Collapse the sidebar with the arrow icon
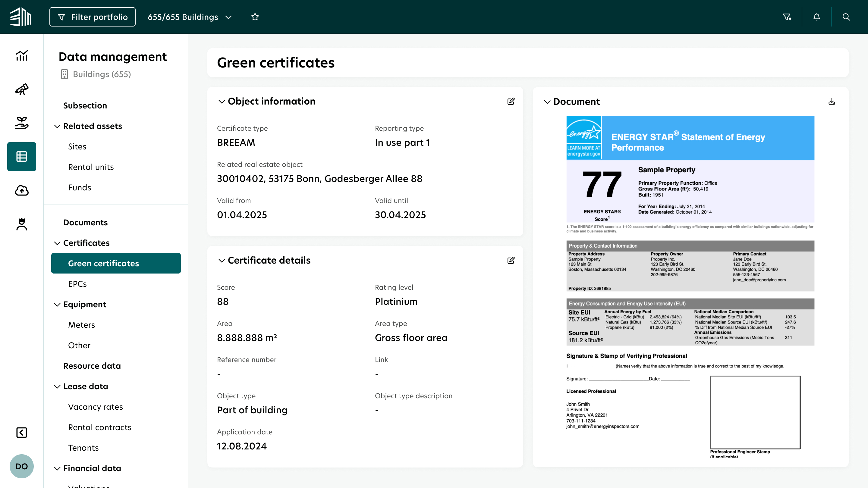Image resolution: width=868 pixels, height=488 pixels. (22, 433)
